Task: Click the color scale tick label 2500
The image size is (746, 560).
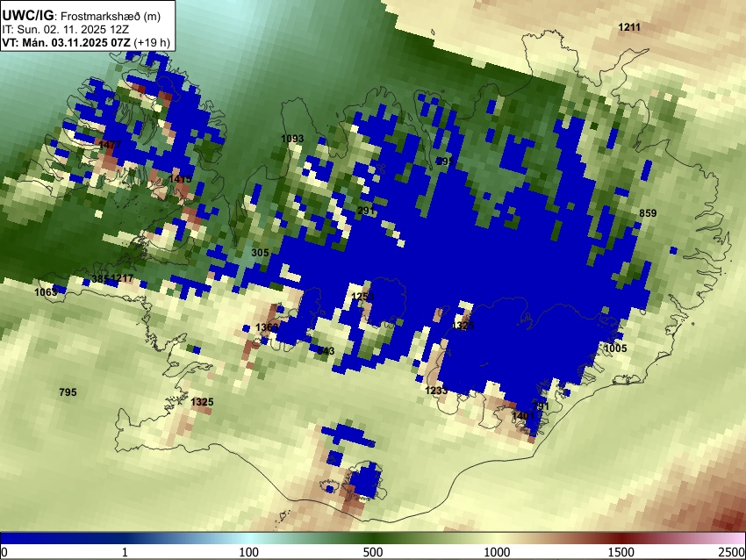Action: click(732, 552)
